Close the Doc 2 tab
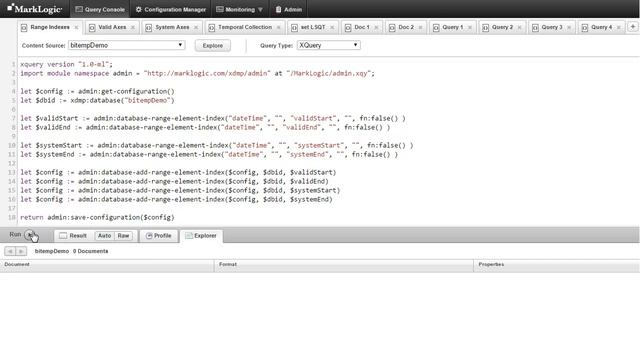Image resolution: width=640 pixels, height=360 pixels. [x=420, y=27]
